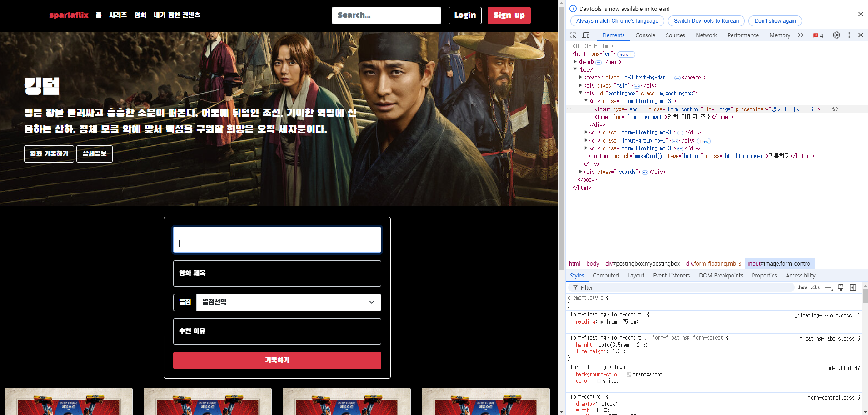Image resolution: width=868 pixels, height=415 pixels.
Task: Open the red error count indicator showing 4
Action: click(818, 35)
